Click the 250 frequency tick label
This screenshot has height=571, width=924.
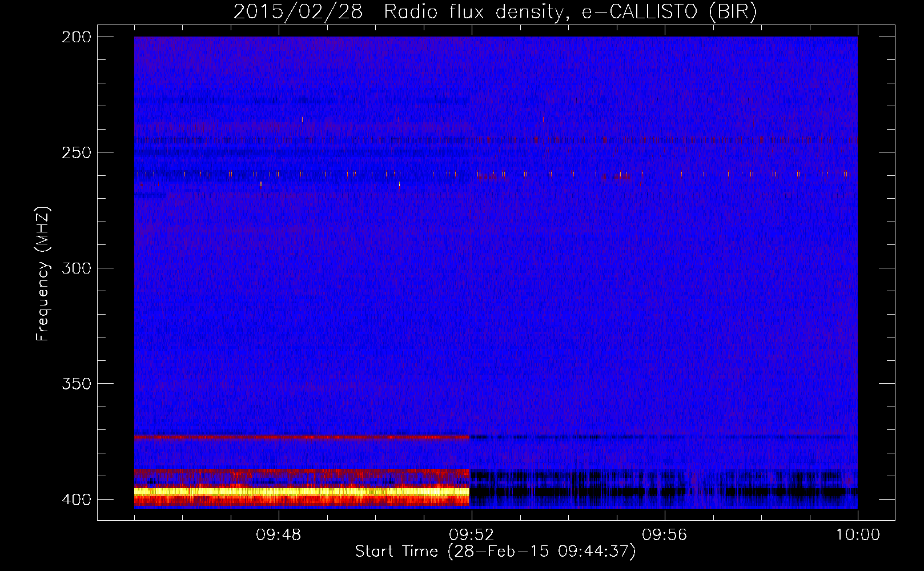click(77, 152)
